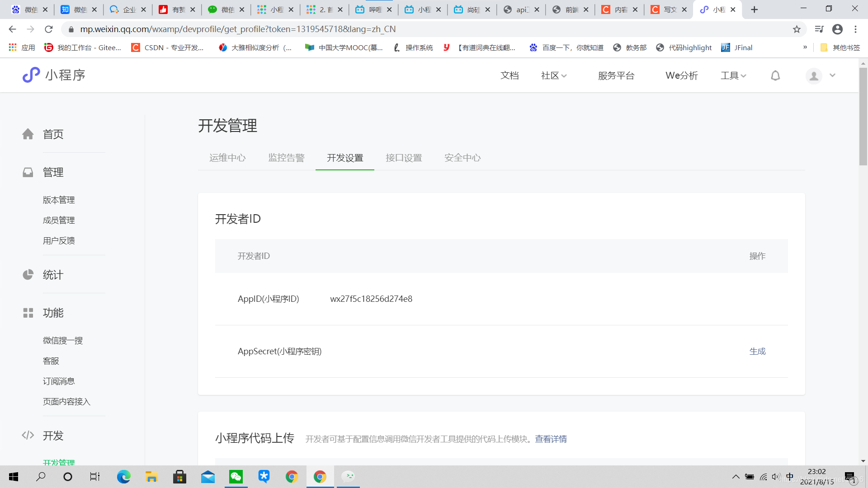
Task: Switch to 运维中心 tab
Action: (x=227, y=158)
